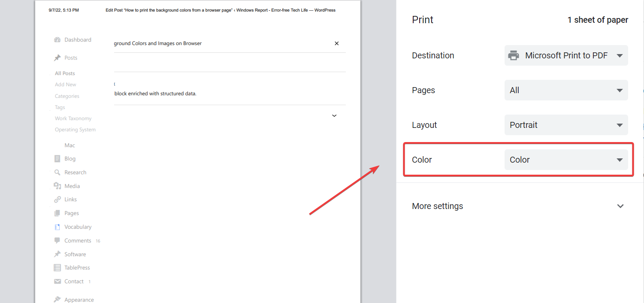Click the TablePress table icon in preview
The image size is (644, 303).
57,268
